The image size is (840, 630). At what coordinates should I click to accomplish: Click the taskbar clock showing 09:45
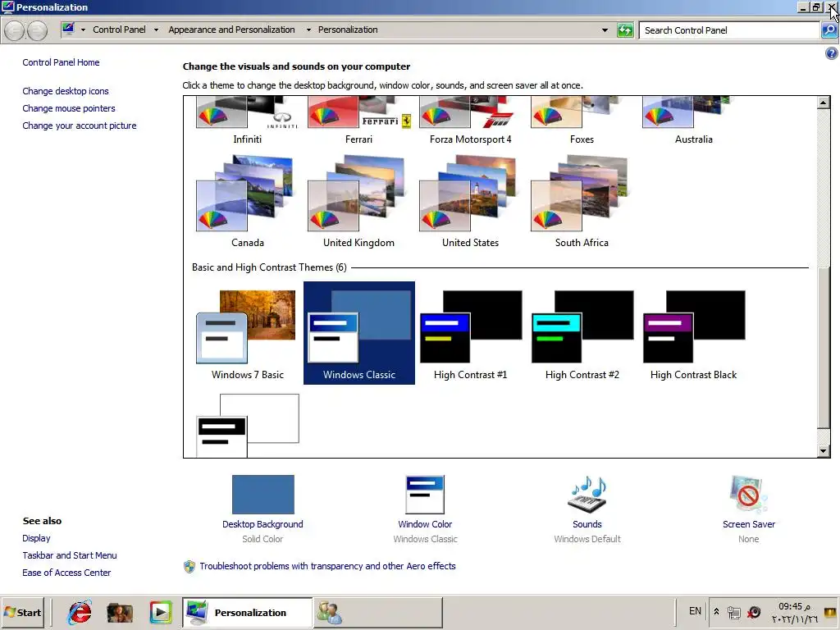point(794,612)
